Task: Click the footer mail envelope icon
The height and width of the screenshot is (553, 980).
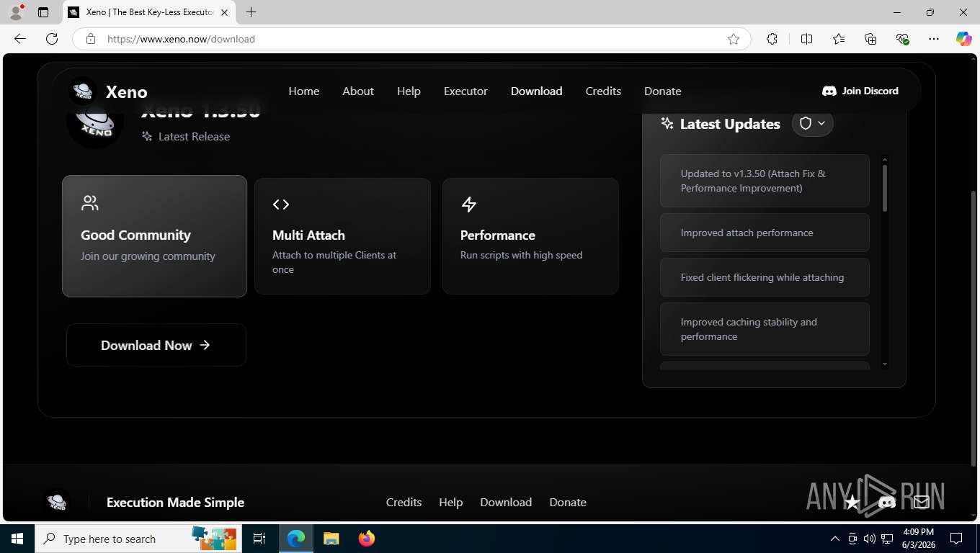Action: click(x=921, y=502)
